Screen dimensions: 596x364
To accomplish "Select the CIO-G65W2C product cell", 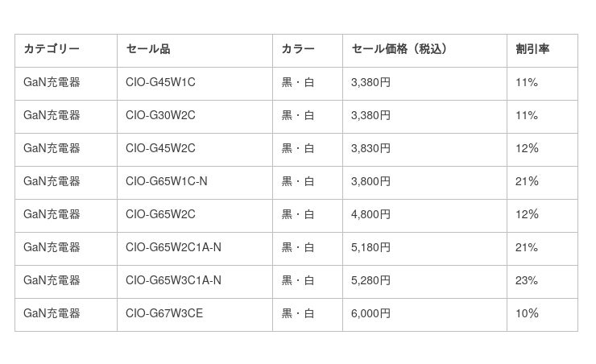I will (160, 215).
